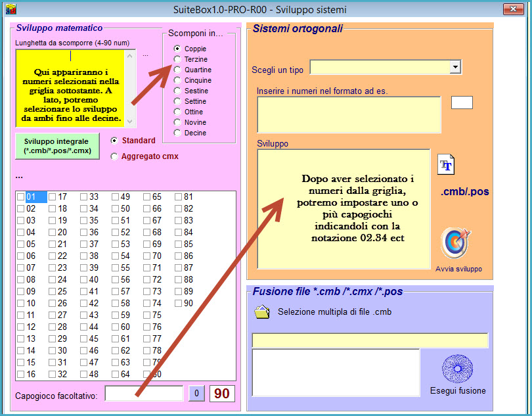This screenshot has height=416, width=532.
Task: Click the Inserire i numeri text area
Action: (348, 114)
